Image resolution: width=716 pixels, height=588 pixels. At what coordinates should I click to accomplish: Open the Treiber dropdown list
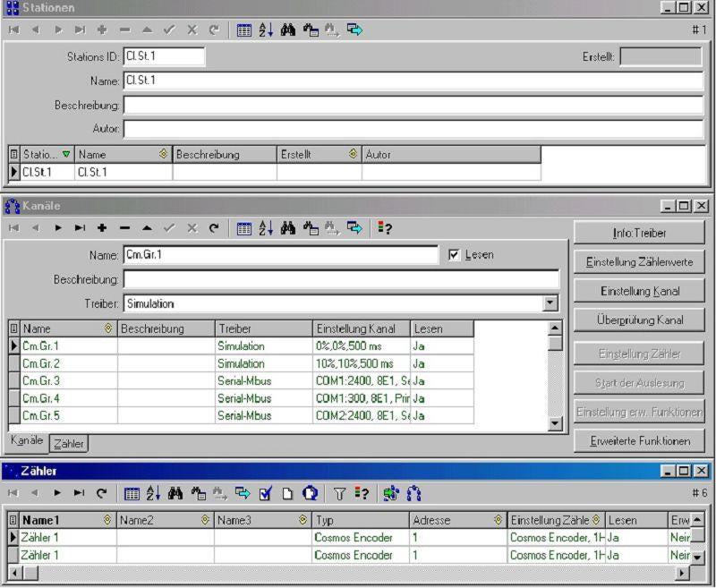pyautogui.click(x=550, y=304)
